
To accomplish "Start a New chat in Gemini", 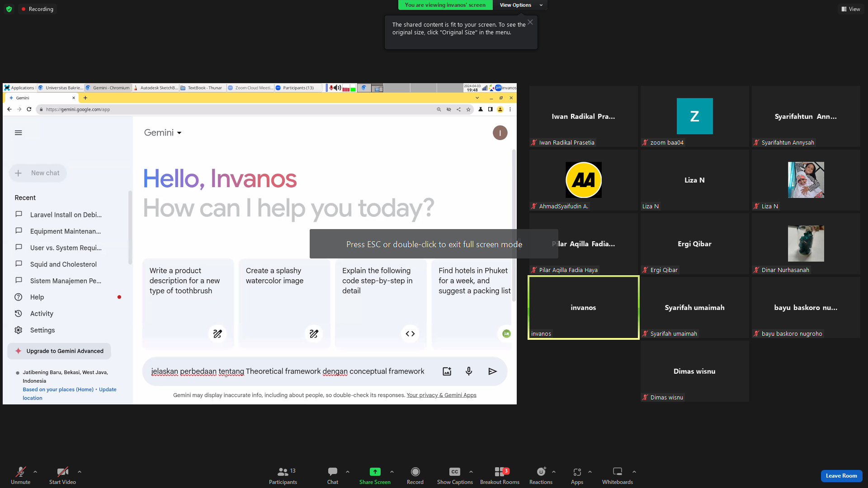I will [x=38, y=173].
